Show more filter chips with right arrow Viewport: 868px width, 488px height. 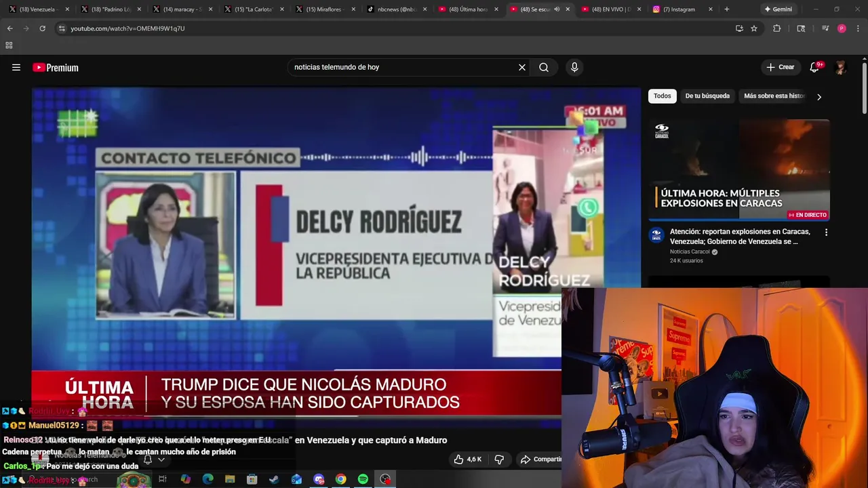click(x=818, y=96)
